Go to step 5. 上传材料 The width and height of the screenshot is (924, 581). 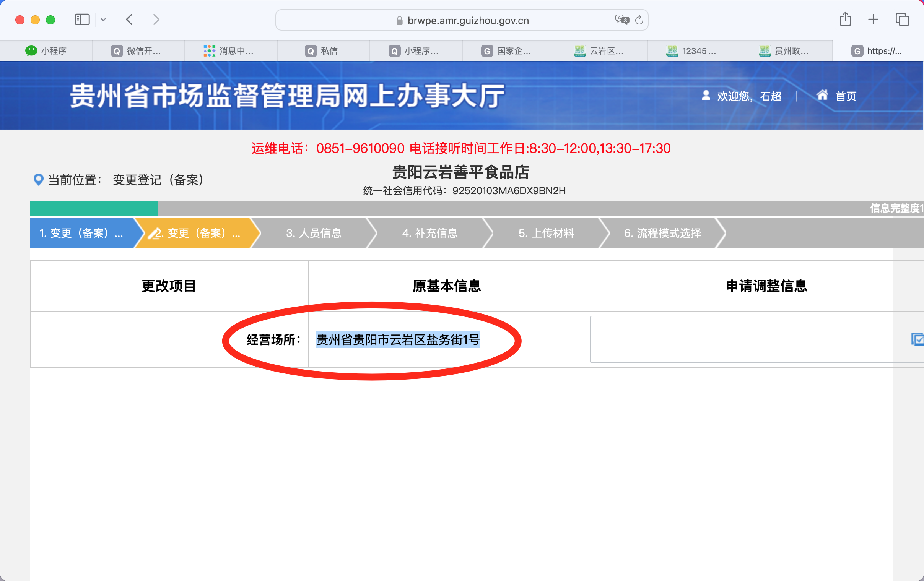click(546, 233)
